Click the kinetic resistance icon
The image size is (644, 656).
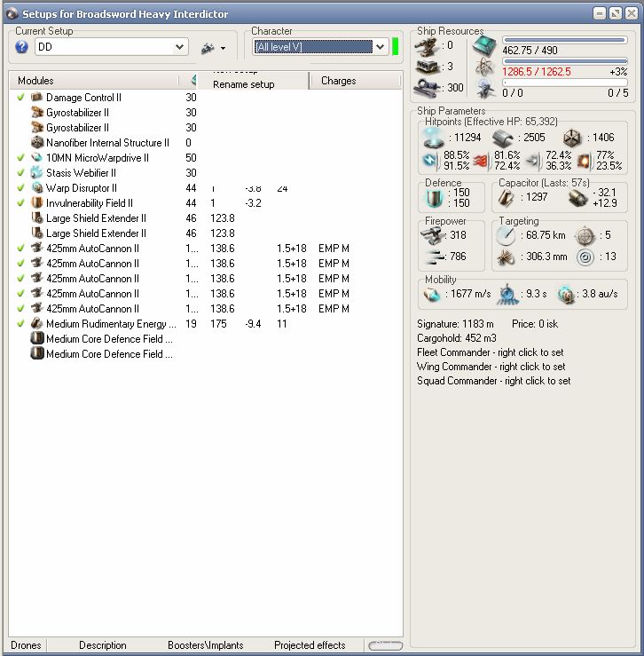point(534,161)
